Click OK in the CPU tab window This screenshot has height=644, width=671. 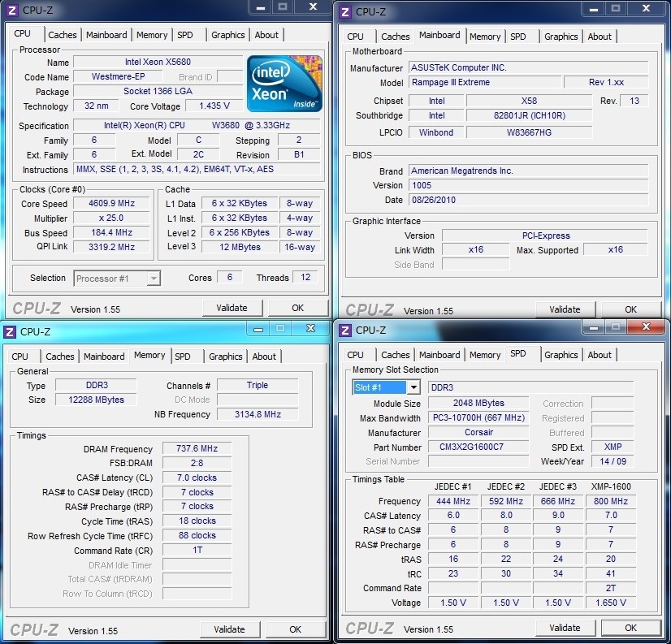(298, 308)
